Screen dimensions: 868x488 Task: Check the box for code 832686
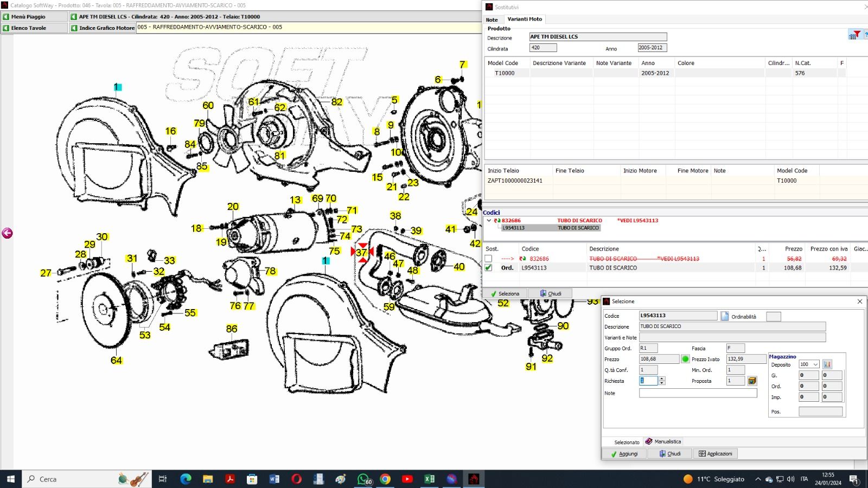click(x=489, y=259)
